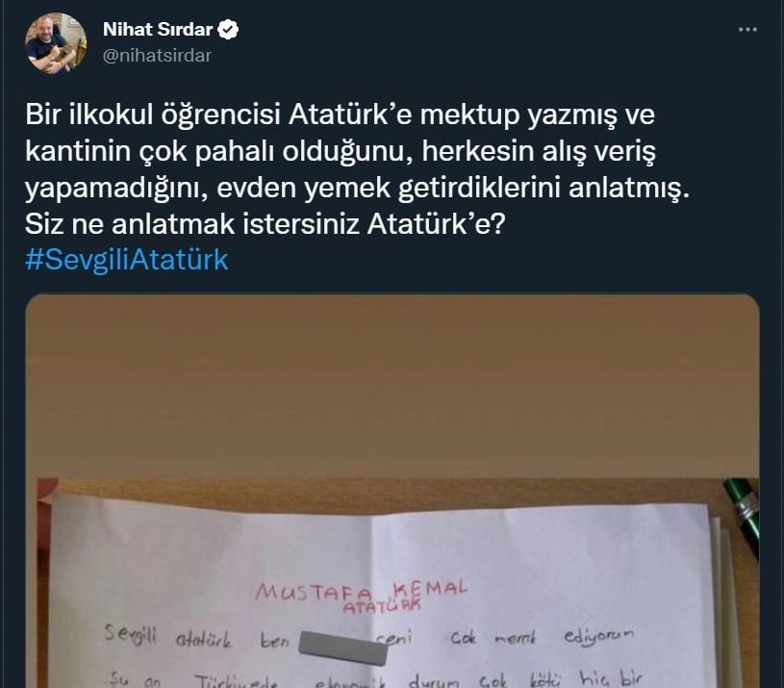Viewport: 784px width, 688px height.
Task: Click the @nihatsirdar handle
Action: tap(157, 56)
